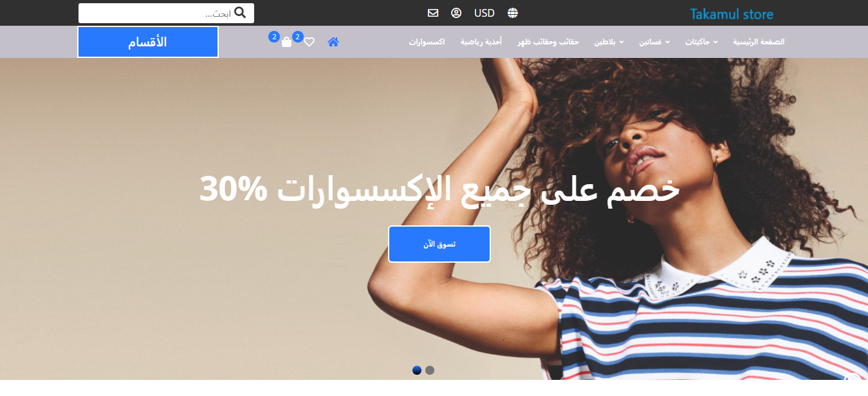Click the globe language icon
This screenshot has width=868, height=396.
(x=513, y=13)
